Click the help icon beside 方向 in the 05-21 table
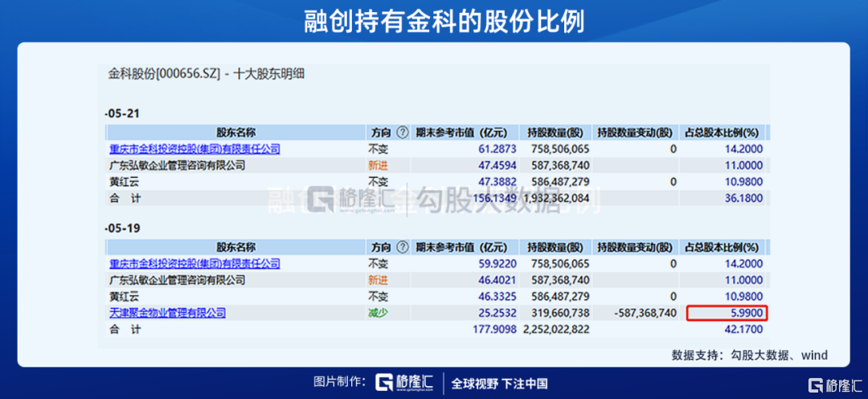 pos(403,133)
